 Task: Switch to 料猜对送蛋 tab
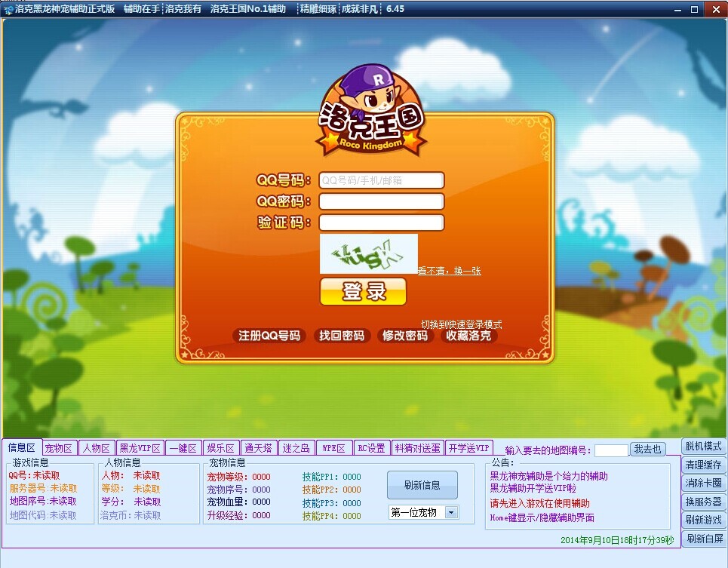click(417, 448)
